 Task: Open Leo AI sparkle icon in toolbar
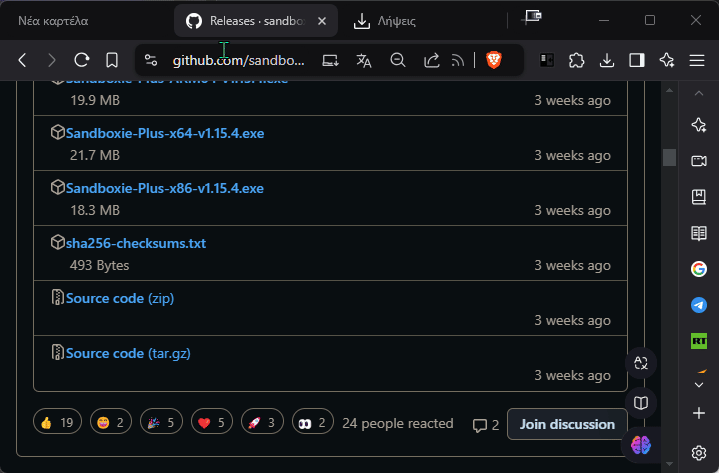pyautogui.click(x=667, y=60)
